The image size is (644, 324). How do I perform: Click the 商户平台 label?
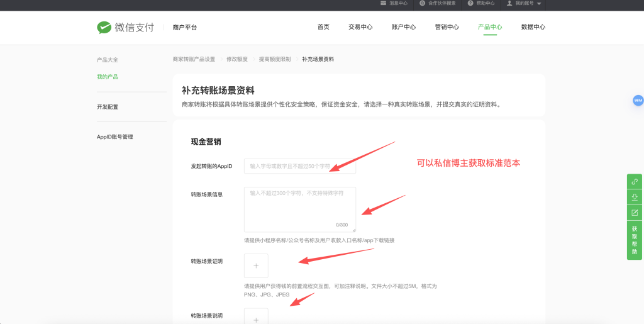[x=185, y=28]
